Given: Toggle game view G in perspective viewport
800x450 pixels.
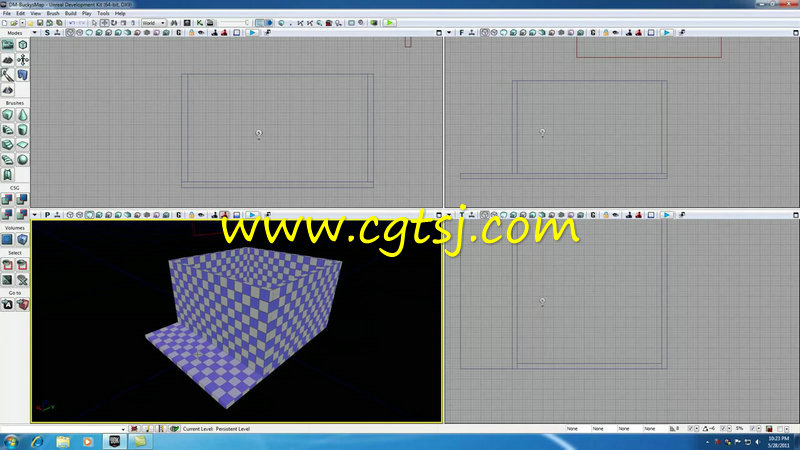Looking at the screenshot, I should coord(179,215).
